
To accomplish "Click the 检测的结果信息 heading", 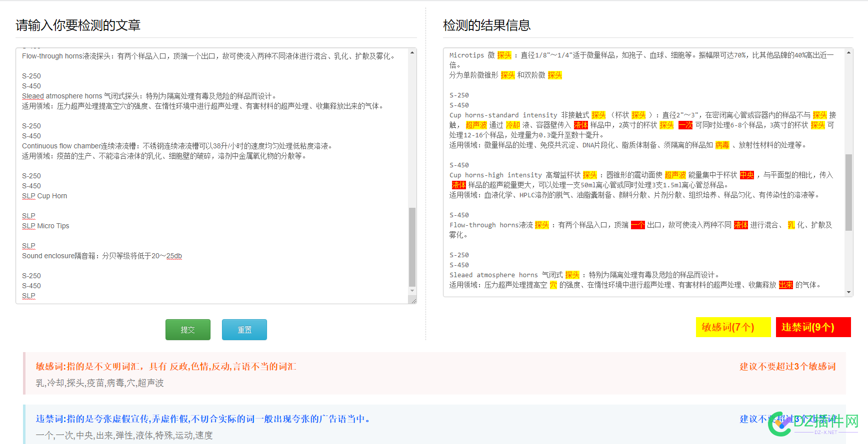I will point(486,25).
